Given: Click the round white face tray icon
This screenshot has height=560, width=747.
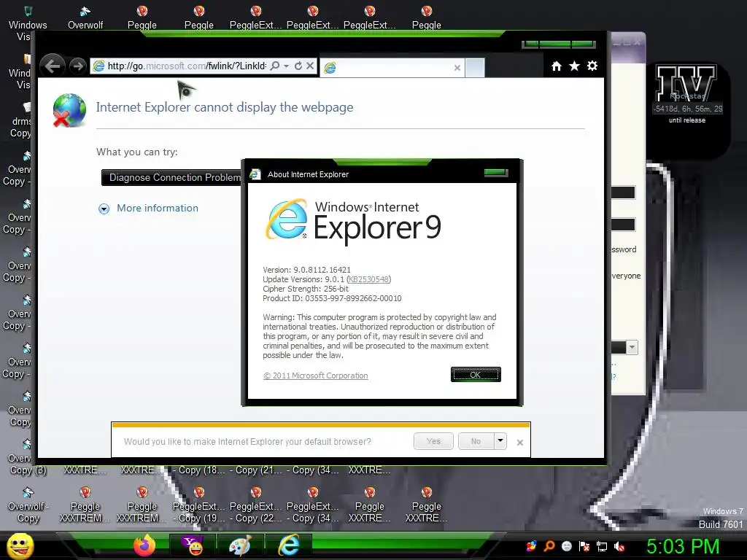Looking at the screenshot, I should pyautogui.click(x=566, y=546).
